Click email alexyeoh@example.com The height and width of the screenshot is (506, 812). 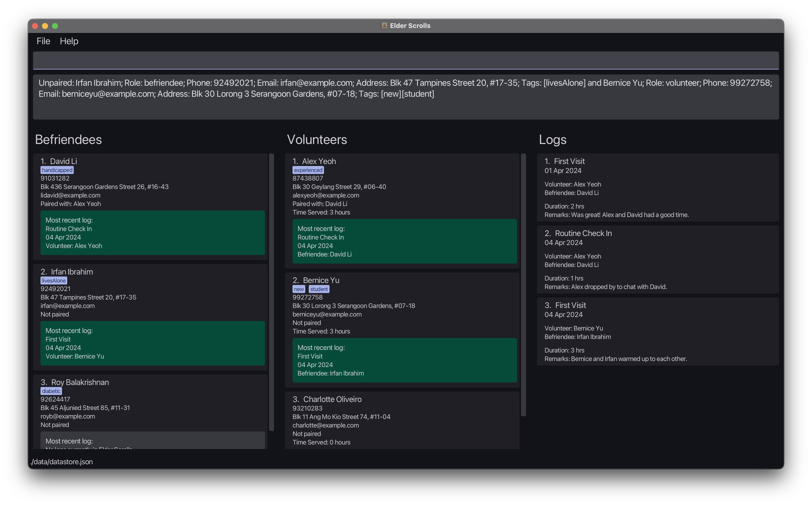(326, 195)
